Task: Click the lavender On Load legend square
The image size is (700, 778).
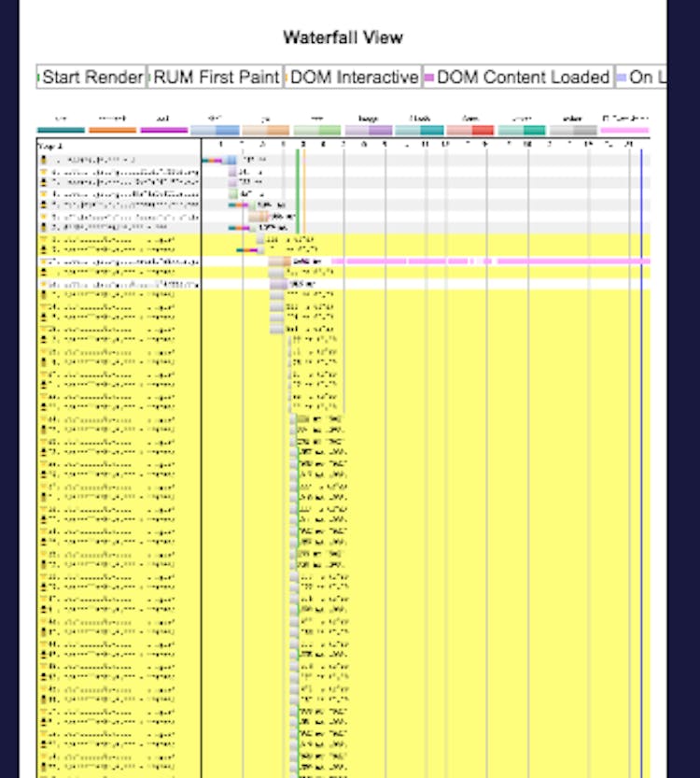Action: [622, 78]
